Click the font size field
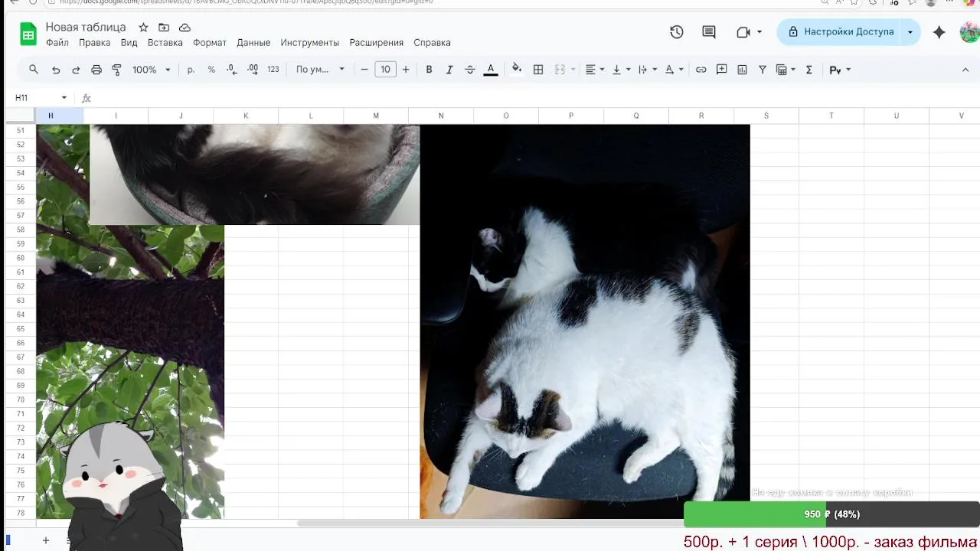The image size is (980, 551). [385, 70]
